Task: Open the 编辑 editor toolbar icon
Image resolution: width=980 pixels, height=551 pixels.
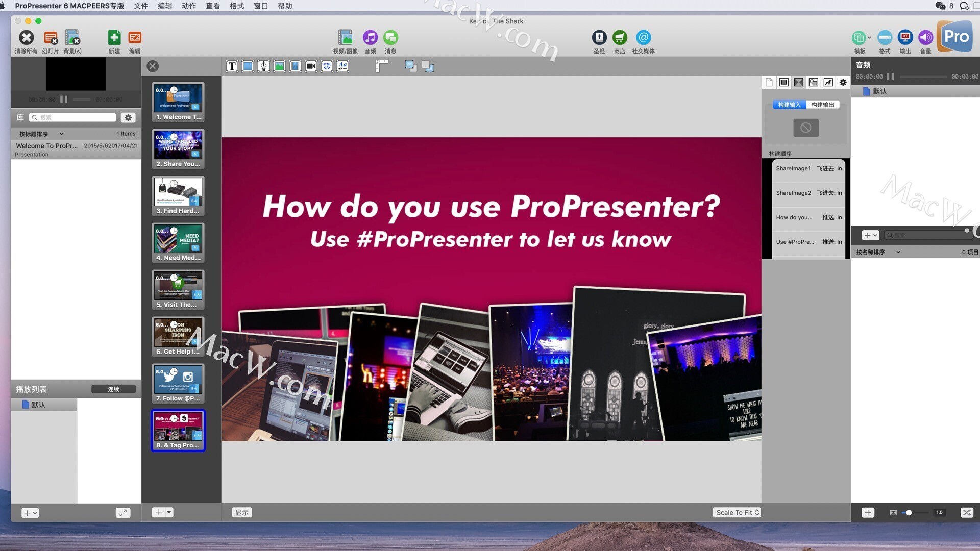Action: point(135,38)
